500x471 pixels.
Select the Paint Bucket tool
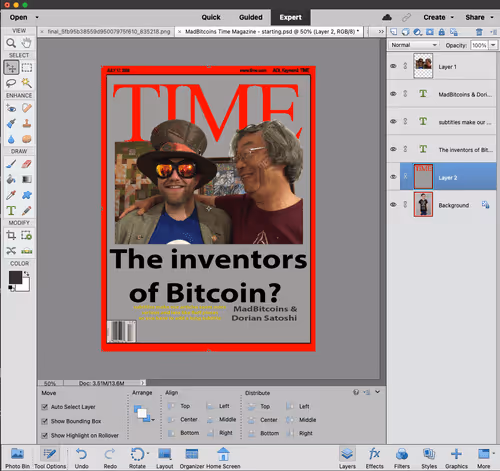tap(11, 179)
